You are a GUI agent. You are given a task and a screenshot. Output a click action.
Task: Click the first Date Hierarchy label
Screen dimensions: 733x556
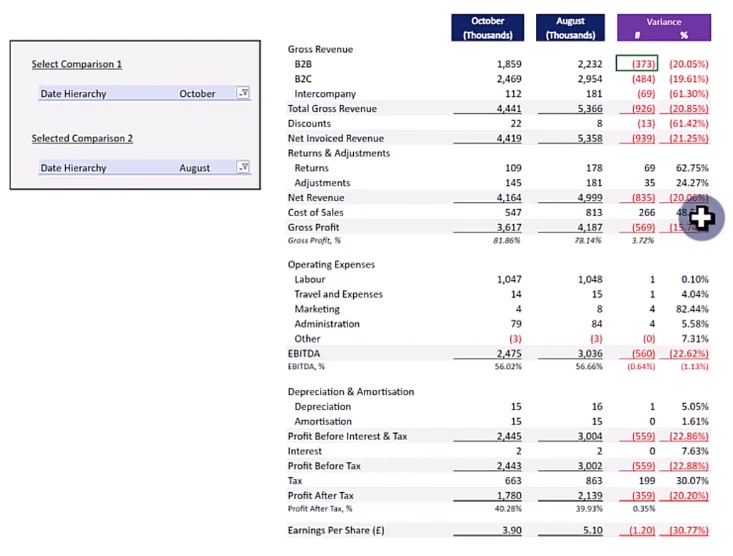[x=73, y=94]
